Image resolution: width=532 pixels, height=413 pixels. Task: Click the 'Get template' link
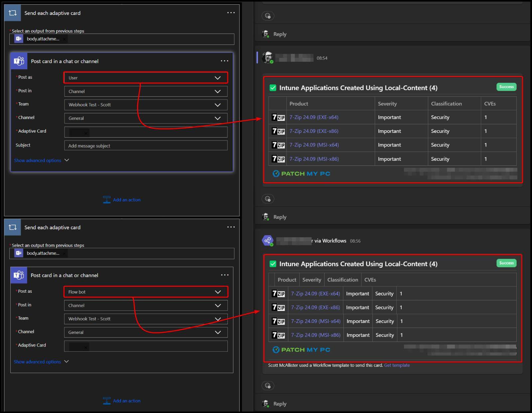coord(397,365)
